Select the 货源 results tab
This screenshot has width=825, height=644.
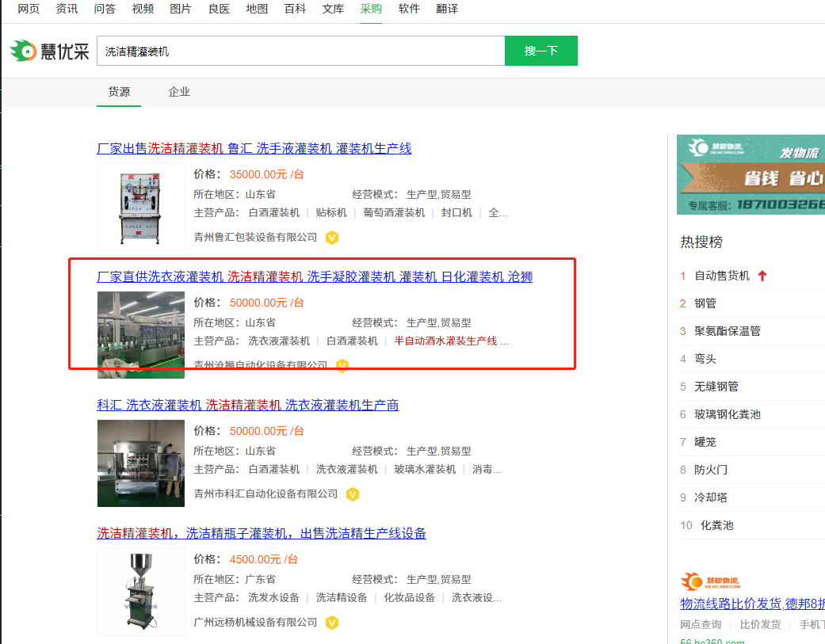click(119, 92)
